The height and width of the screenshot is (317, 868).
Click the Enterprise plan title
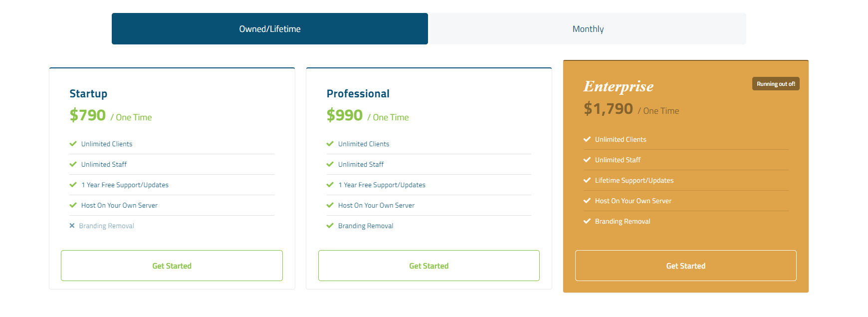(618, 86)
